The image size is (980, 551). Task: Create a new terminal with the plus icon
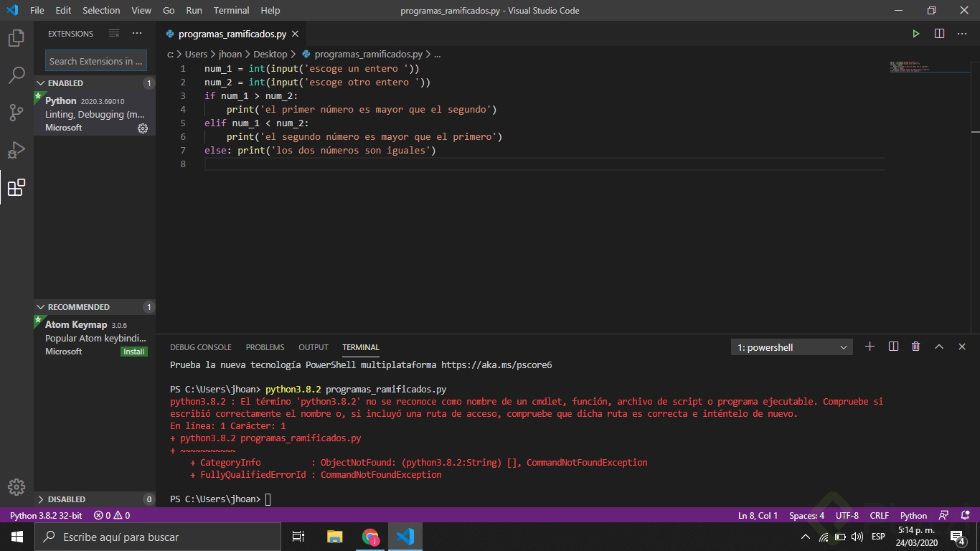pos(870,347)
